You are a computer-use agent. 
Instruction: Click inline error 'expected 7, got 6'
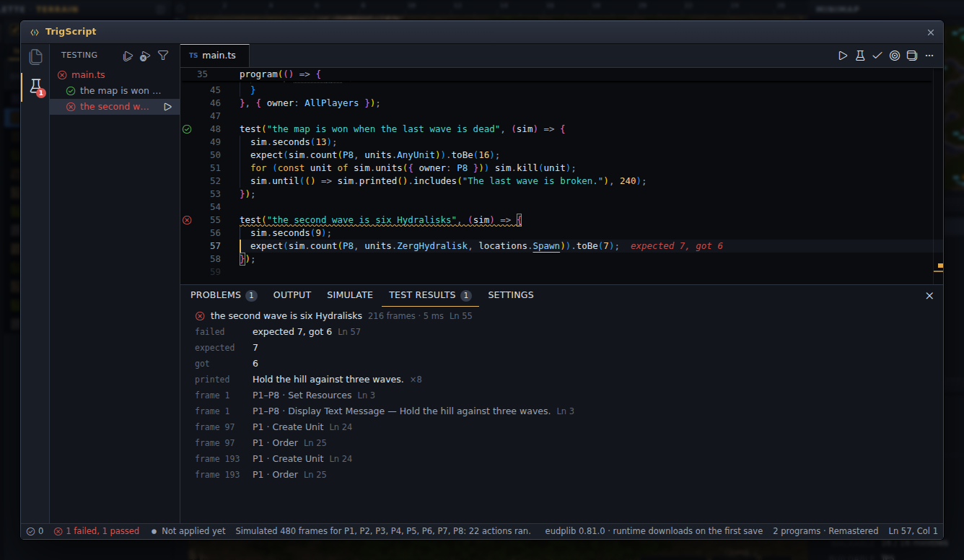click(x=677, y=246)
